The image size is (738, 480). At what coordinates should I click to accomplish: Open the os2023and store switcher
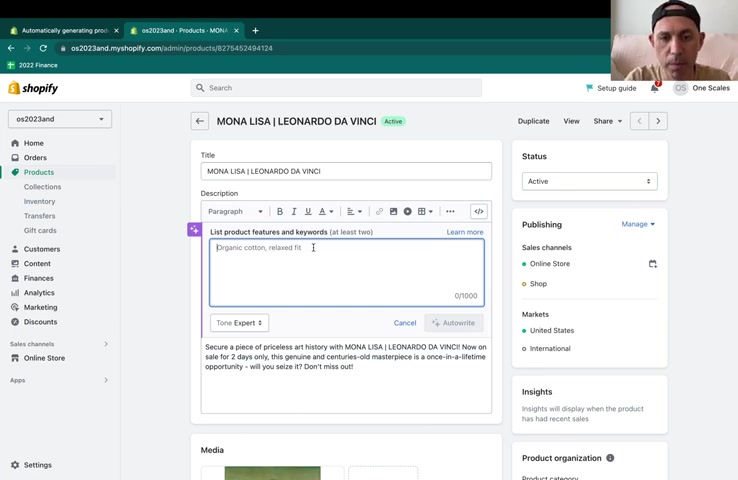60,119
